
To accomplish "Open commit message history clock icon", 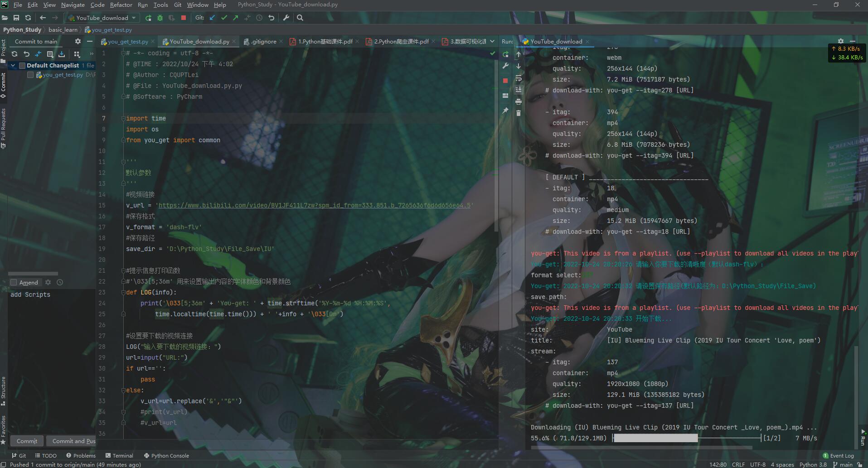I will point(60,282).
